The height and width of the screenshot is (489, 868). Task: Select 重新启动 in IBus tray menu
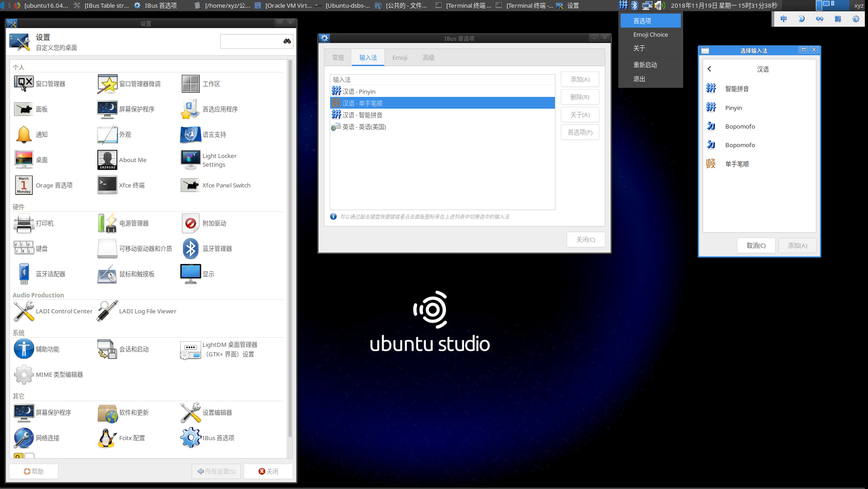(651, 65)
